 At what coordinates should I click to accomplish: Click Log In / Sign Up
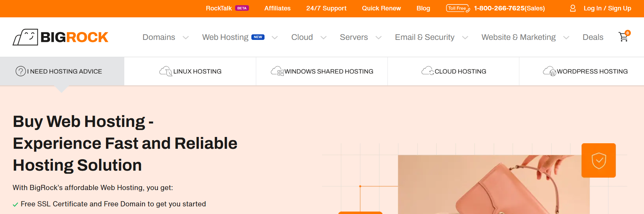(x=607, y=8)
